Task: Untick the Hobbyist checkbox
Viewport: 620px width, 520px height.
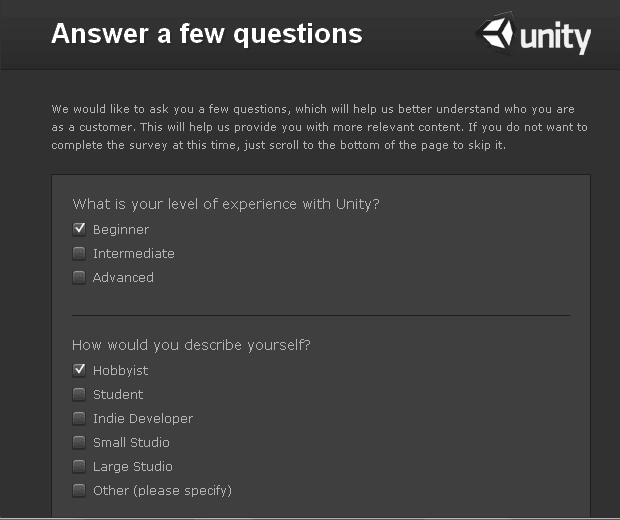Action: coord(79,370)
